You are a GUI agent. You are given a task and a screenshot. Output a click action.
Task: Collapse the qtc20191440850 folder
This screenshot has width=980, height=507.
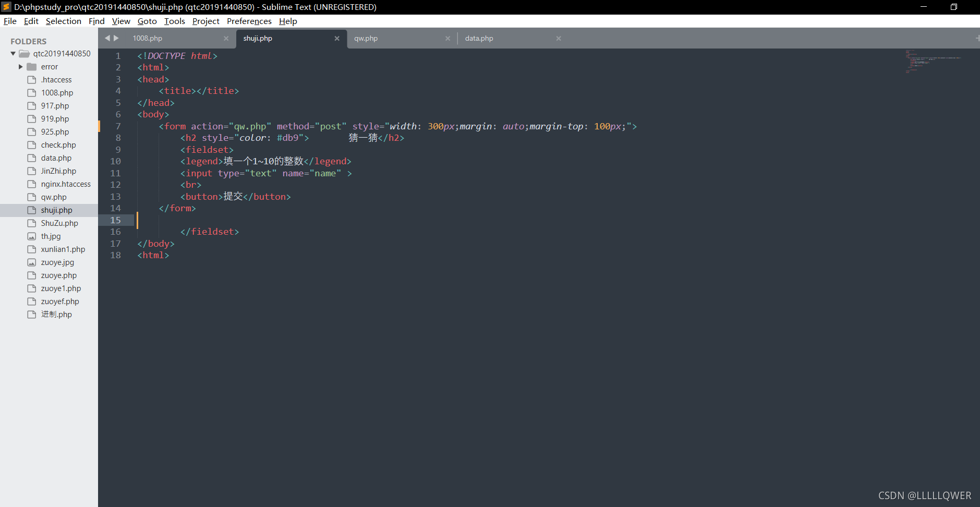(x=13, y=53)
